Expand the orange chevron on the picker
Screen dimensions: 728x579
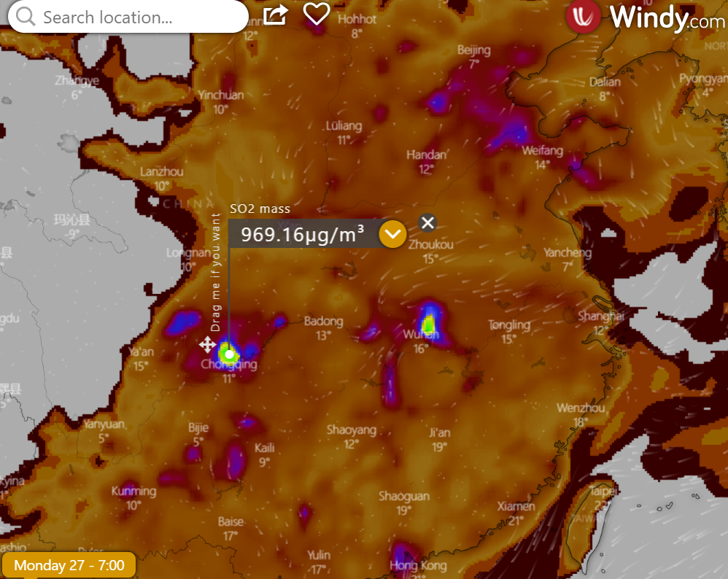(392, 234)
